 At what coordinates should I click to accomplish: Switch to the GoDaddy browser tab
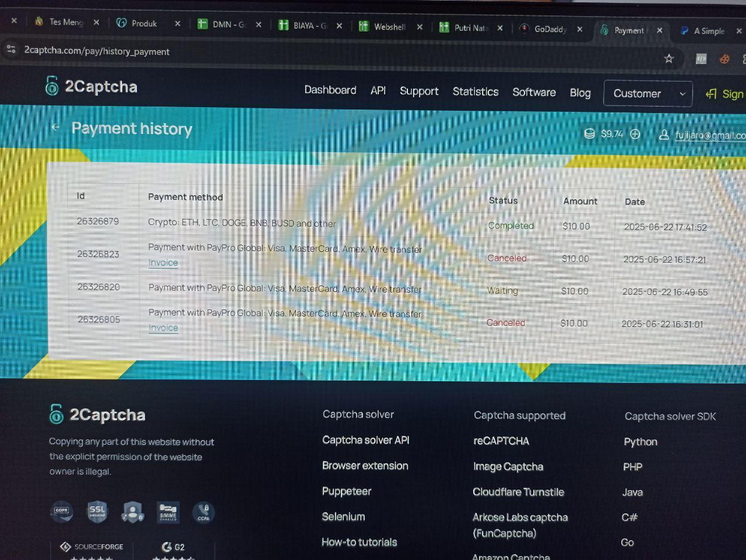click(550, 29)
